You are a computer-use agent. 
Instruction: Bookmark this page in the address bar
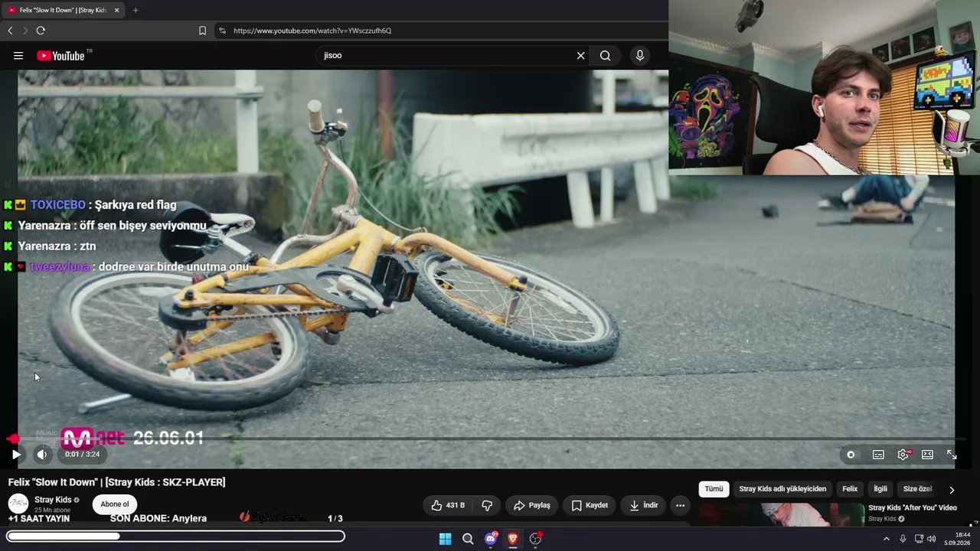[202, 31]
